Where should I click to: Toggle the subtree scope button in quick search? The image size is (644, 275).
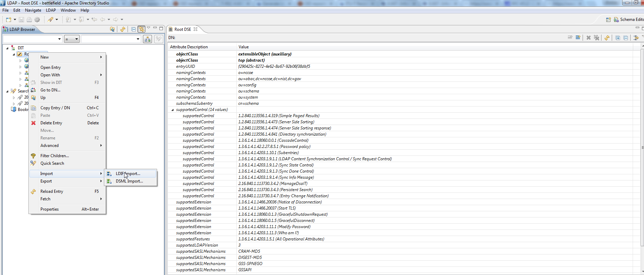click(147, 39)
